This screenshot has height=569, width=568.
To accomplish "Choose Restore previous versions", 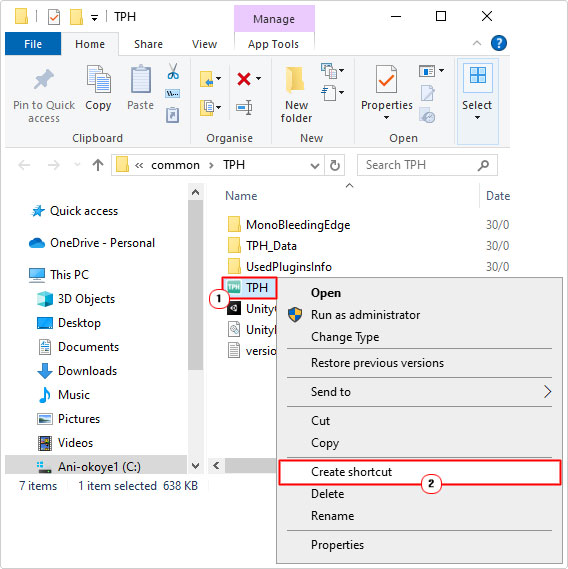I will [x=420, y=363].
